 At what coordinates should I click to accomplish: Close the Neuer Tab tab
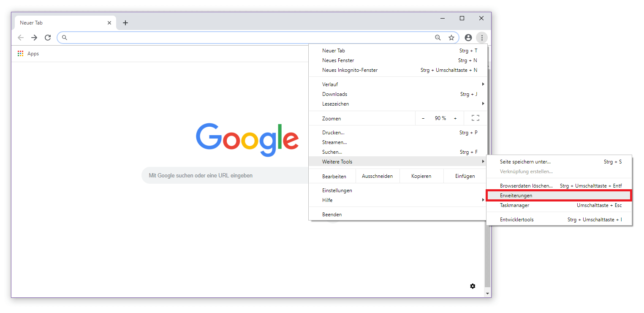tap(109, 23)
